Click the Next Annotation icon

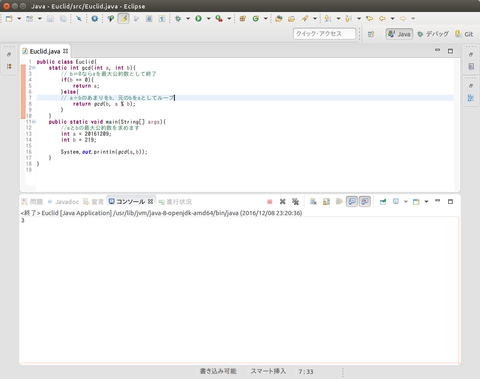[x=328, y=19]
